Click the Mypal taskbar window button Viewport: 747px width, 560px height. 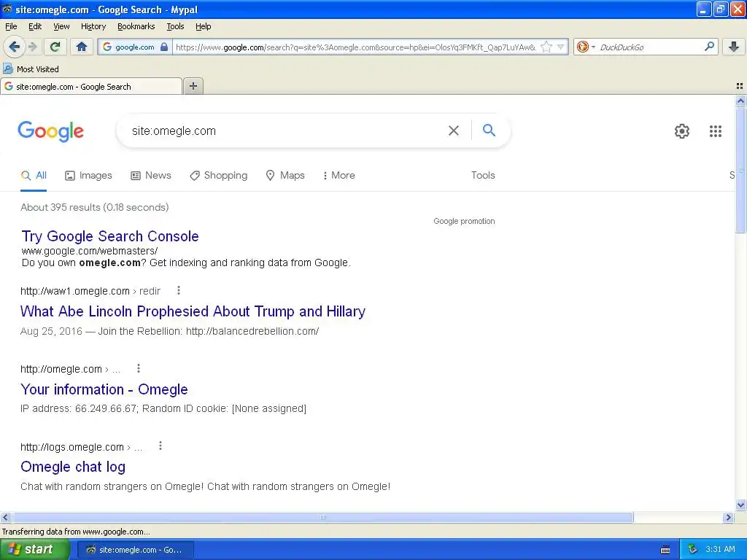135,550
